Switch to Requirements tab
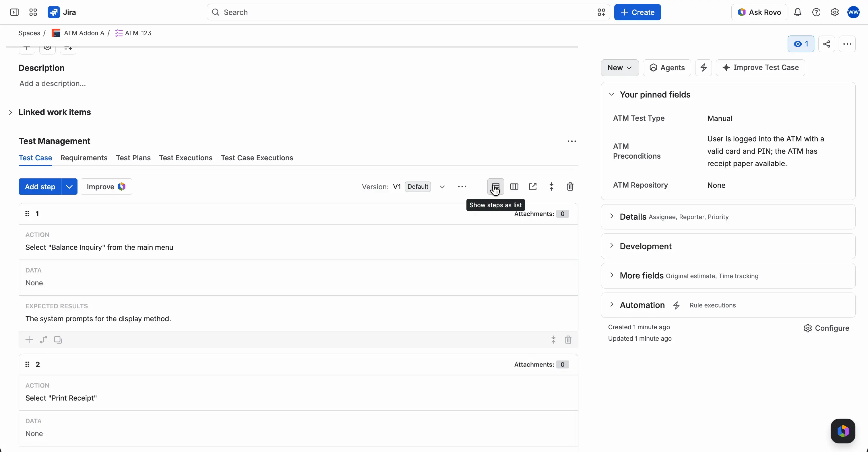The height and width of the screenshot is (452, 868). coord(84,158)
